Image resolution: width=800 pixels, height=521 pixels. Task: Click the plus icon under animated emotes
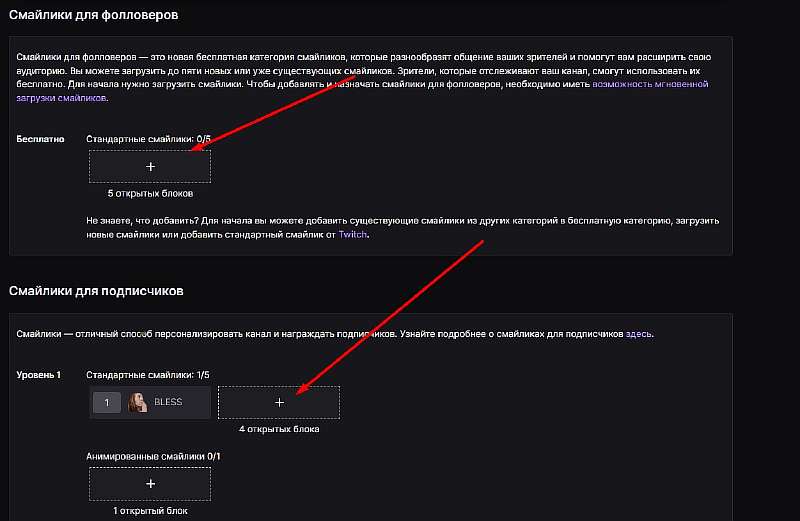(150, 483)
